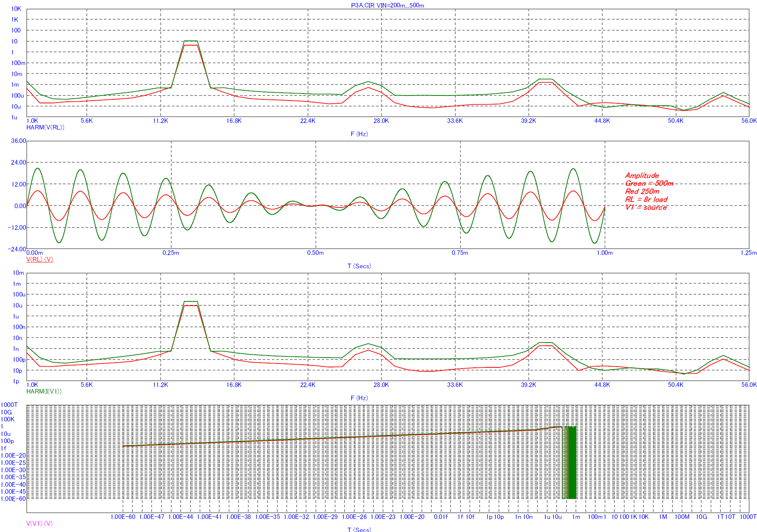
Task: Select the HARM(I(V1)) trace label
Action: coord(44,391)
